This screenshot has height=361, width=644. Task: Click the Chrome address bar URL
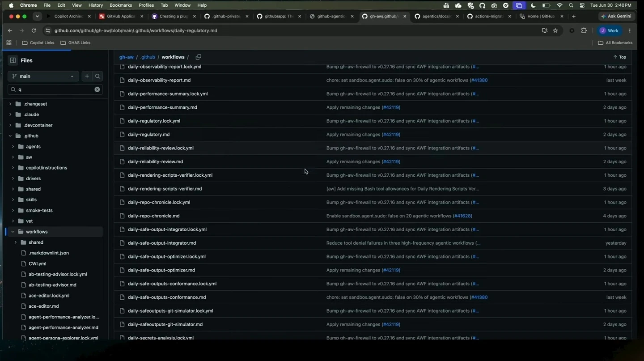(136, 30)
